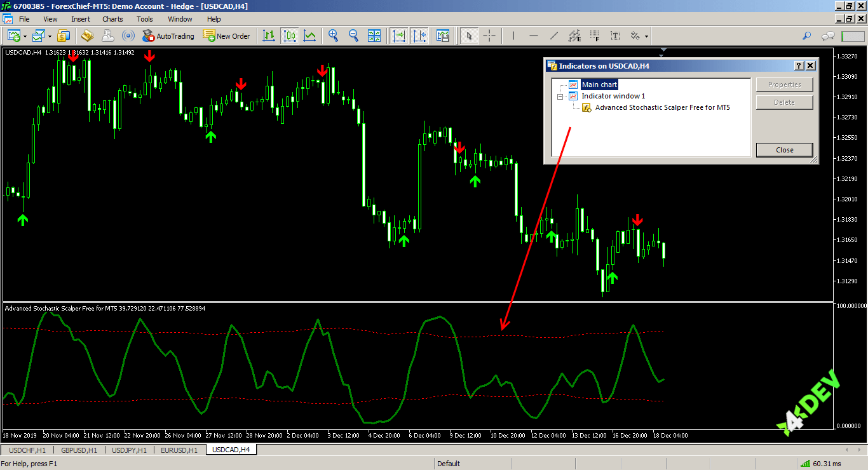
Task: Open the virtual hosting cloud icon
Action: (108, 36)
